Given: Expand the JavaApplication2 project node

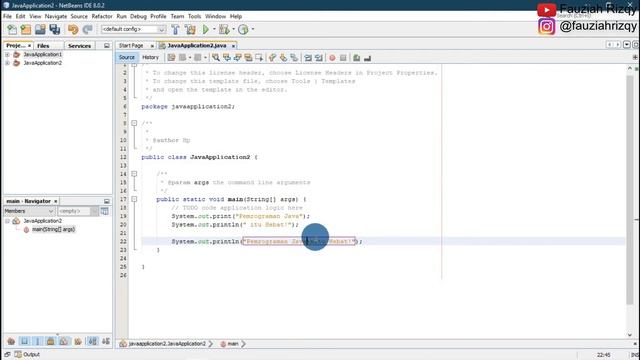Looking at the screenshot, I should (x=7, y=63).
